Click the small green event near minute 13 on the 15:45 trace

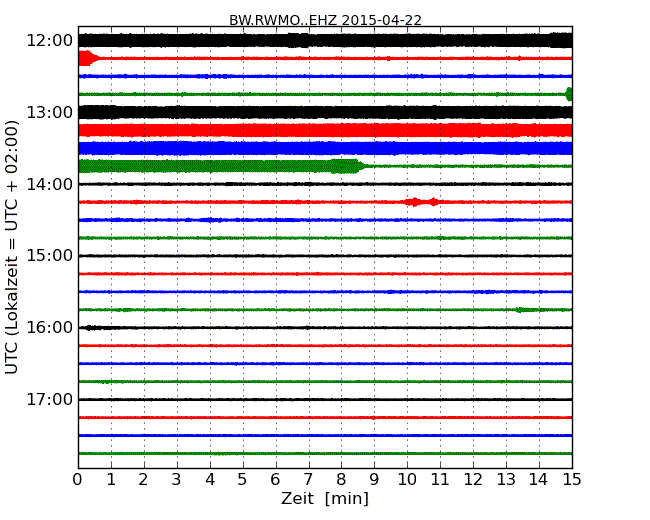527,310
